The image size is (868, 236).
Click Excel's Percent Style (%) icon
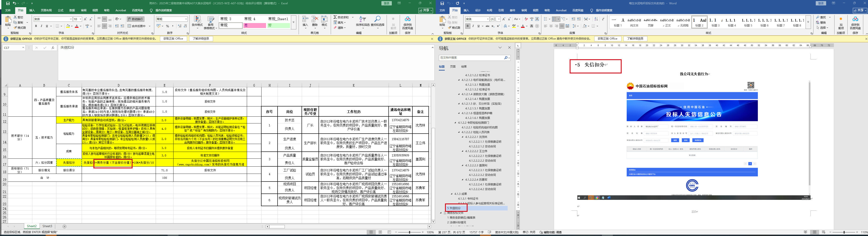tap(167, 26)
